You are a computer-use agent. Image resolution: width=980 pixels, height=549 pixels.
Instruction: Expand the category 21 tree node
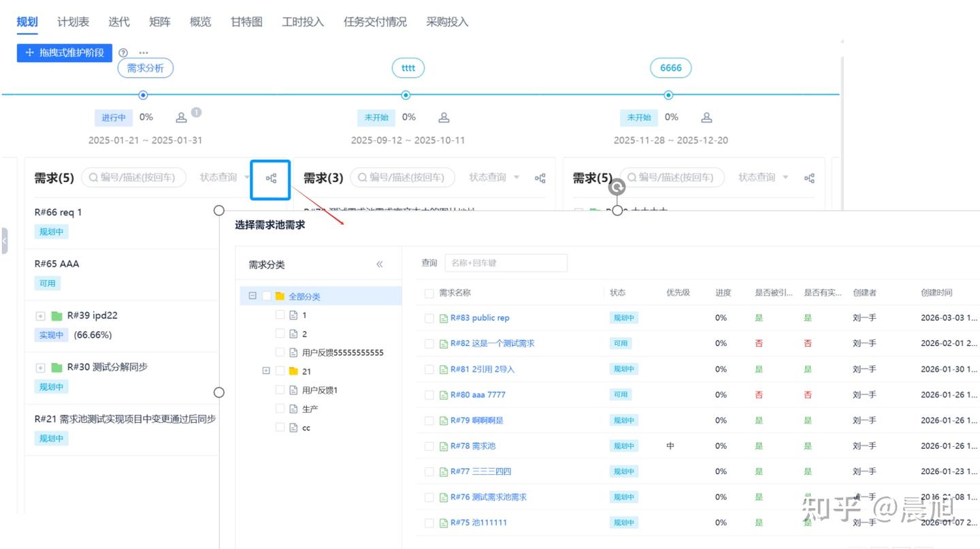coord(266,371)
